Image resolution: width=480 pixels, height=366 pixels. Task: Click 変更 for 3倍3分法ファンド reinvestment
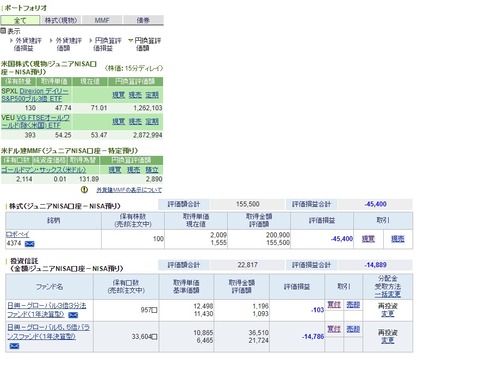pyautogui.click(x=387, y=314)
